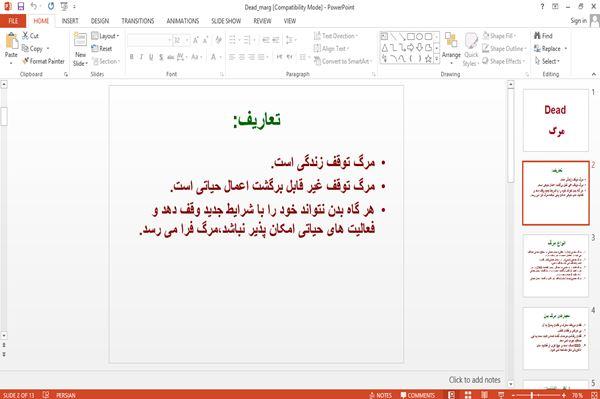Viewport: 600px width, 399px height.
Task: Click Increase List Level icon
Action: [x=276, y=40]
